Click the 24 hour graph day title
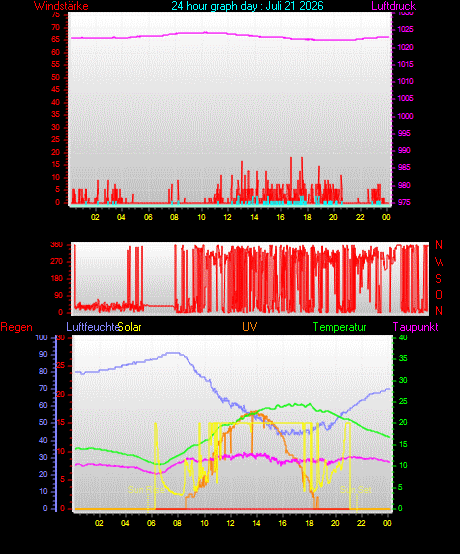This screenshot has width=460, height=554. point(247,6)
